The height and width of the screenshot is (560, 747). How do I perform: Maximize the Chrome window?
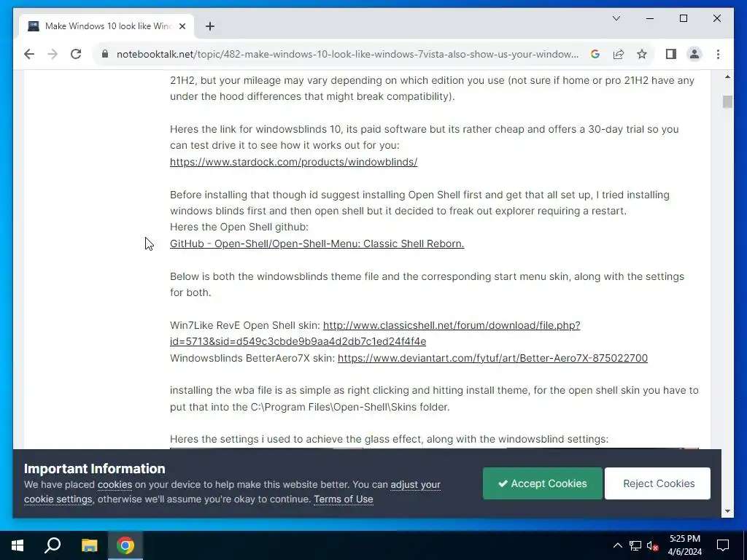pyautogui.click(x=683, y=18)
